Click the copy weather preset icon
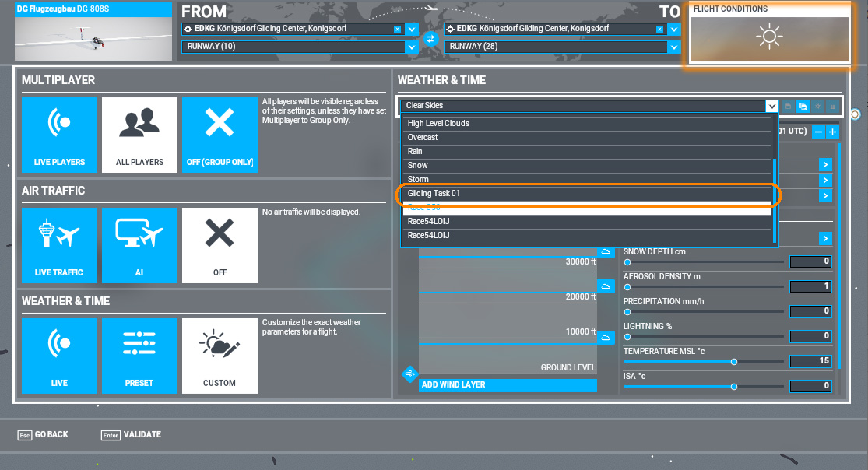This screenshot has height=470, width=868. pyautogui.click(x=803, y=106)
